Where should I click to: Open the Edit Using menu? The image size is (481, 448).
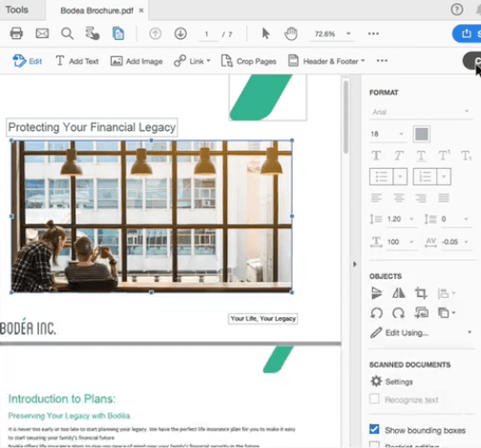click(x=421, y=332)
